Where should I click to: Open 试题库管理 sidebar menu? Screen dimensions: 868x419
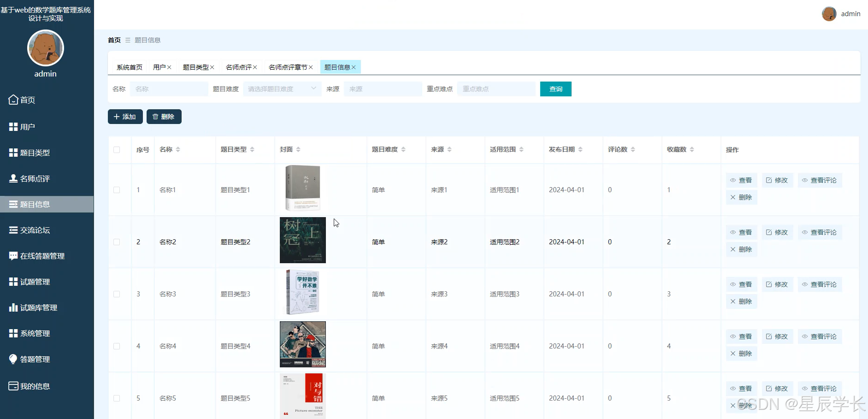point(47,307)
